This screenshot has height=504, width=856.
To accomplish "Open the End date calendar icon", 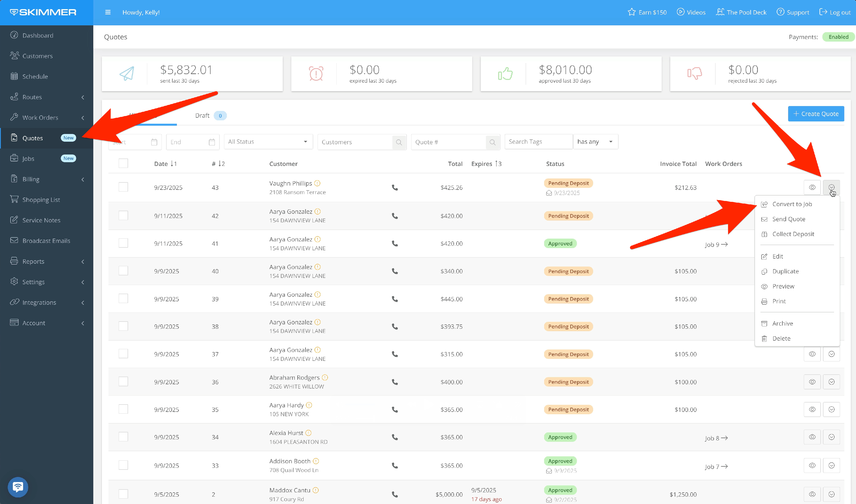I will point(212,142).
